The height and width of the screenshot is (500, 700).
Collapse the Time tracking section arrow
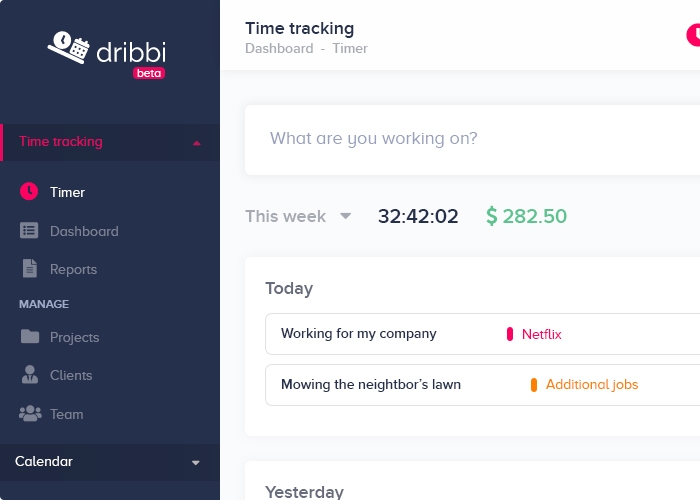click(196, 143)
